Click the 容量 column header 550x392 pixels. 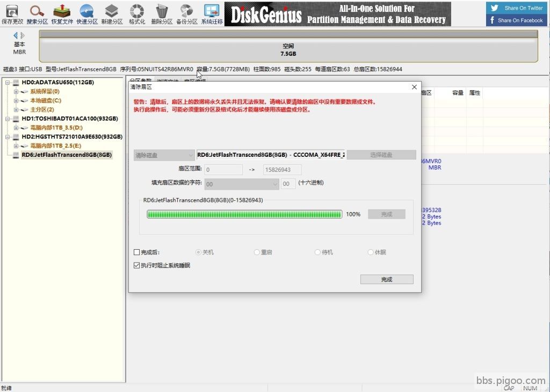point(458,93)
